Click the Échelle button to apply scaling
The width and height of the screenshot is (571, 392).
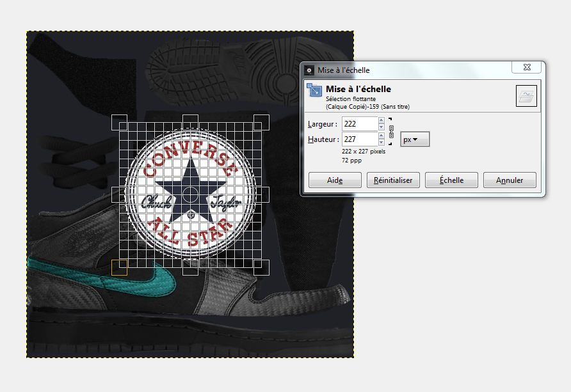(451, 180)
